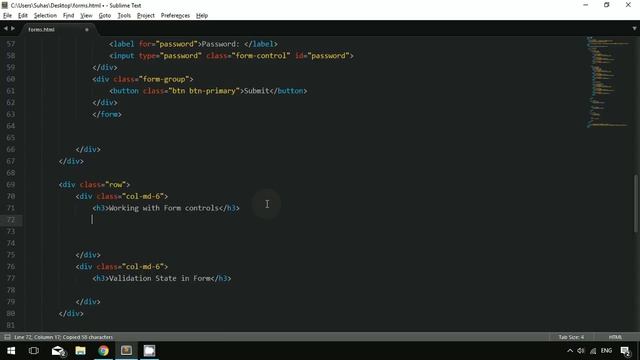Open the Help menu
Viewport: 640px width, 360px height.
tap(202, 16)
